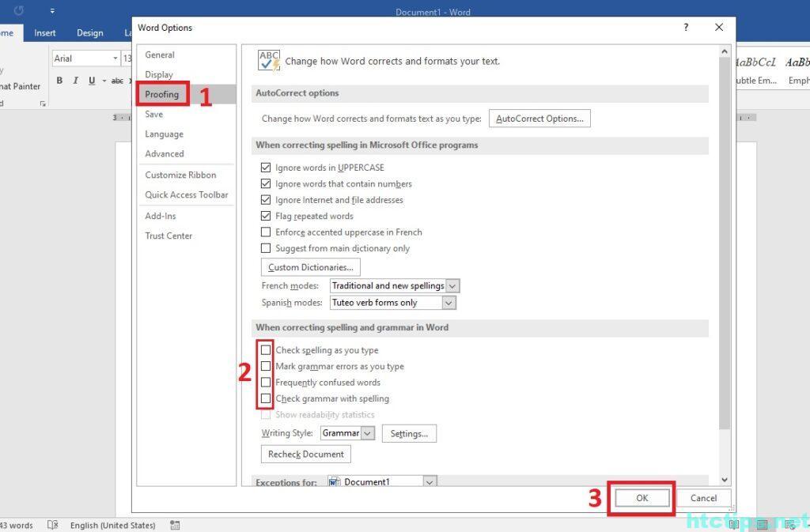Click the Italic formatting icon

point(76,81)
